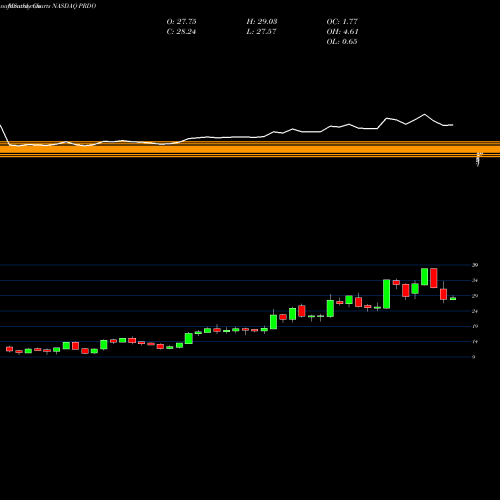The width and height of the screenshot is (500, 500).
Task: Select the high value H: 29.03
Action: pos(262,22)
